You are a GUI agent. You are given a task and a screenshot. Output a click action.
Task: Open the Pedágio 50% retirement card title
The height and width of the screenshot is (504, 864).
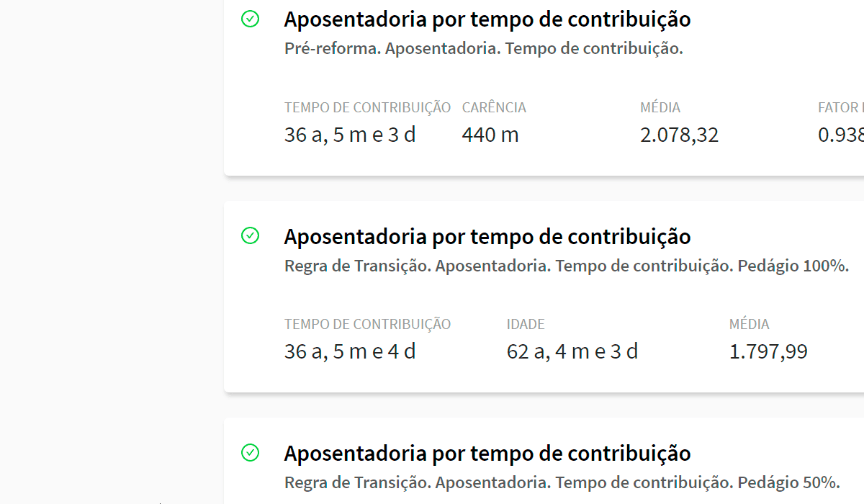tap(487, 453)
